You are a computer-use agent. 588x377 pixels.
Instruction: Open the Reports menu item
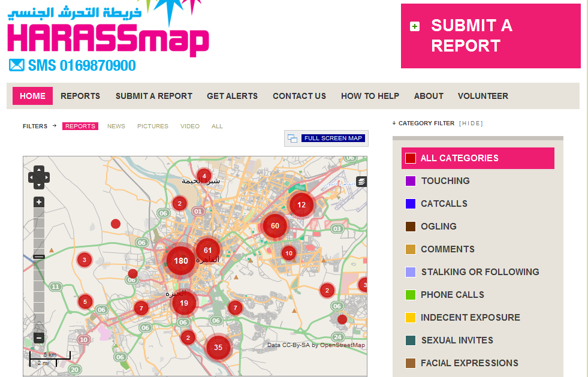pos(80,96)
